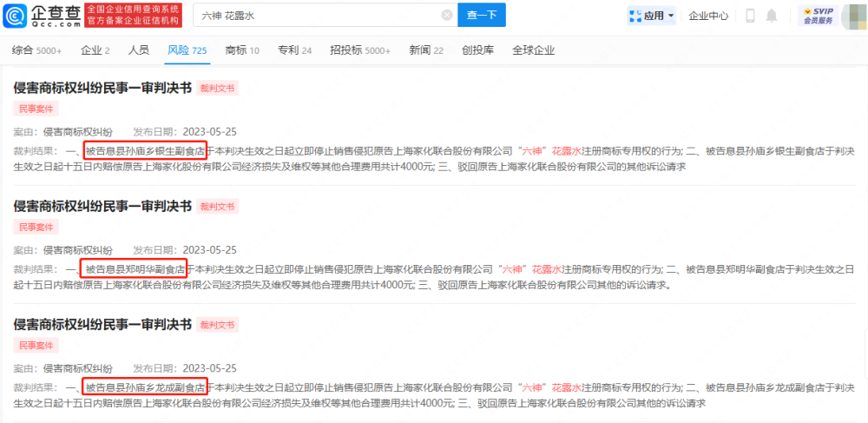The height and width of the screenshot is (423, 868).
Task: Open judgment title for 龙成副食店 case
Action: (x=102, y=325)
